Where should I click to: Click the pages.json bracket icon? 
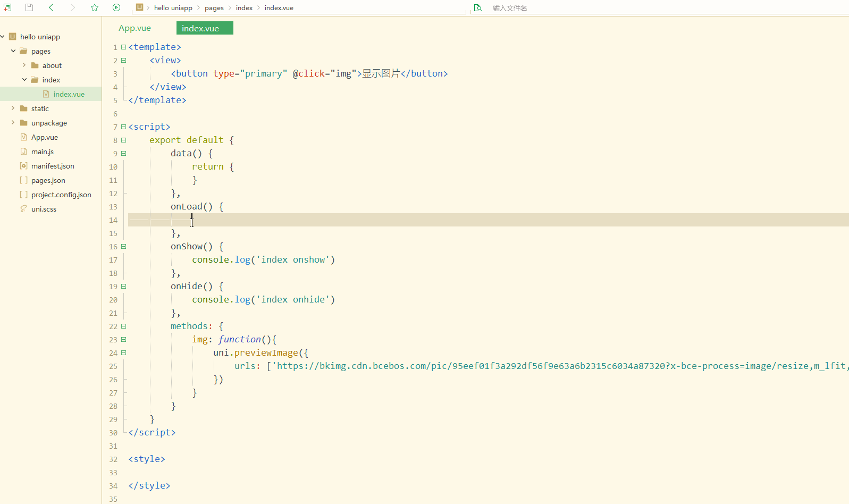(23, 180)
